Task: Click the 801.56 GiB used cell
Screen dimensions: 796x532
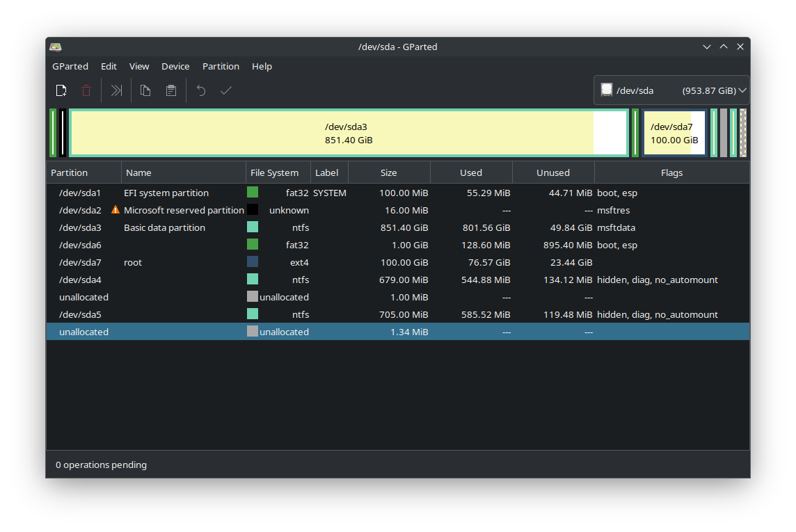Action: click(486, 227)
